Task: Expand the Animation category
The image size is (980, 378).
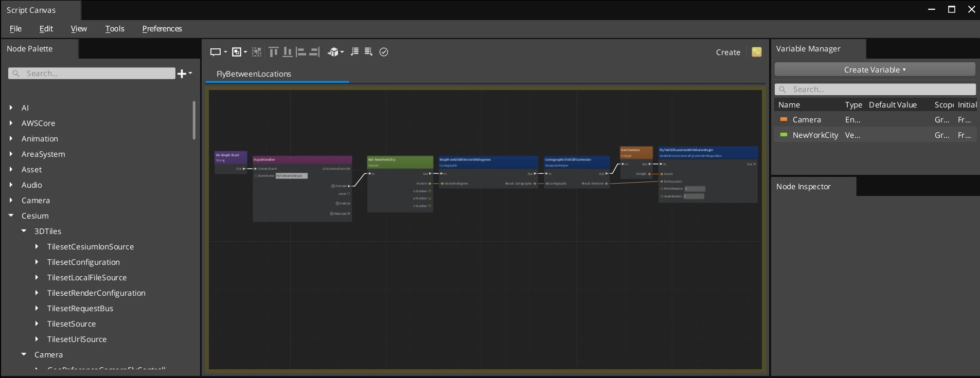Action: tap(11, 139)
